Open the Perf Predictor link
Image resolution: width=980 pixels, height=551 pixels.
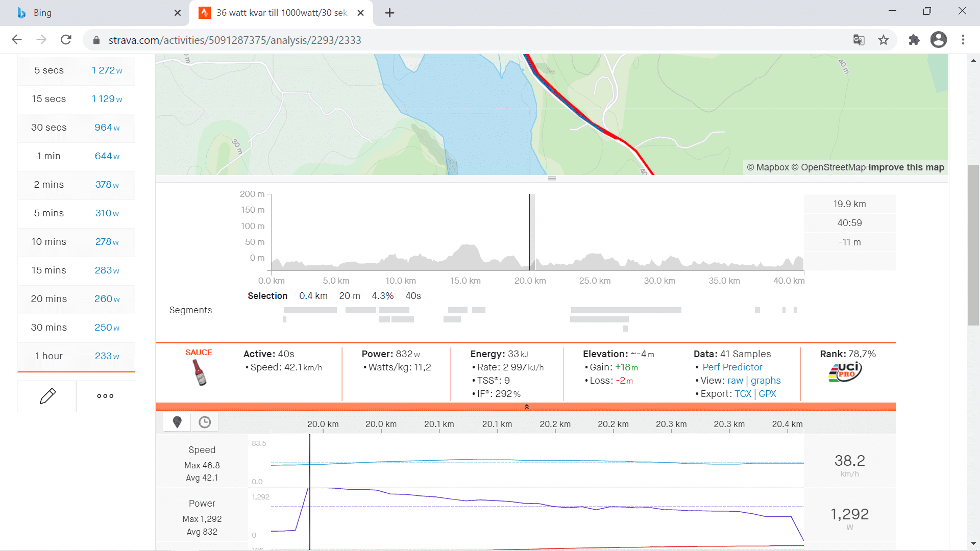732,367
